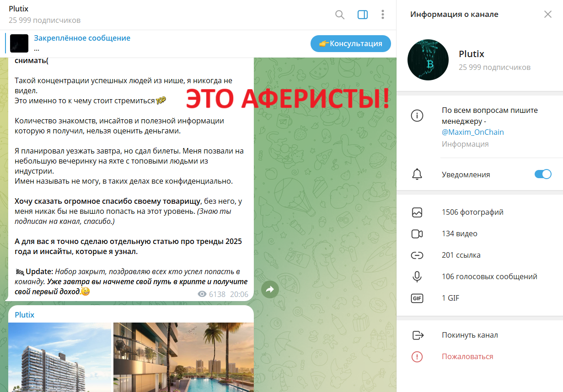Open the Plutix channel avatar picture

(428, 60)
